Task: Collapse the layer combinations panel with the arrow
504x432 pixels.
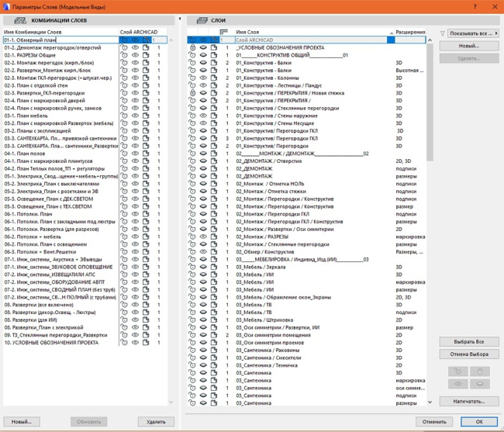Action: point(179,19)
